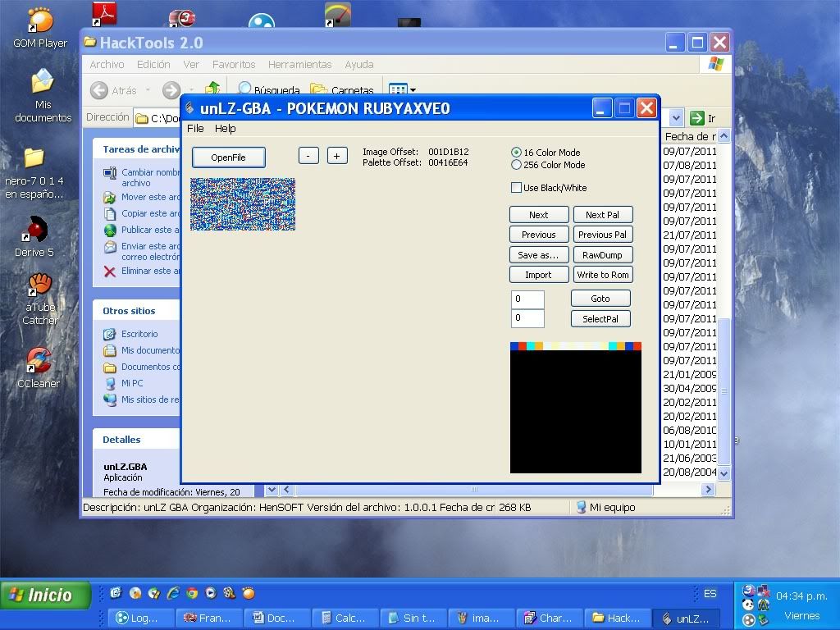Click the SelectPal button
This screenshot has width=840, height=630.
click(600, 319)
